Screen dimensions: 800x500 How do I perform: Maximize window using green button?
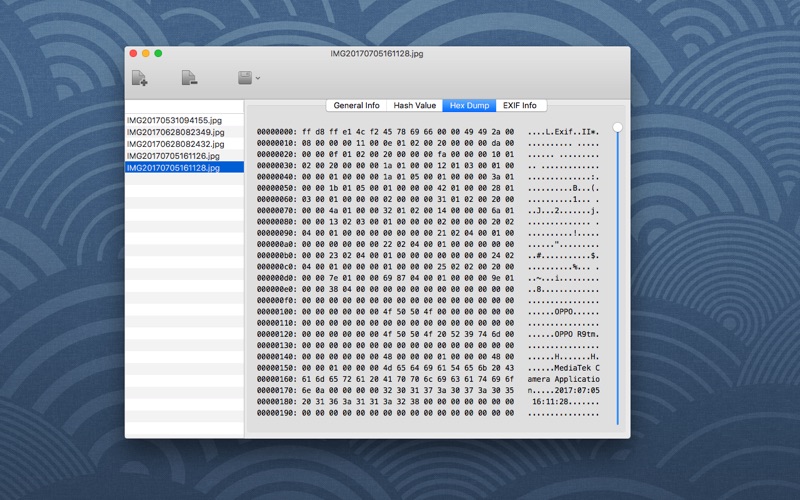pyautogui.click(x=158, y=53)
